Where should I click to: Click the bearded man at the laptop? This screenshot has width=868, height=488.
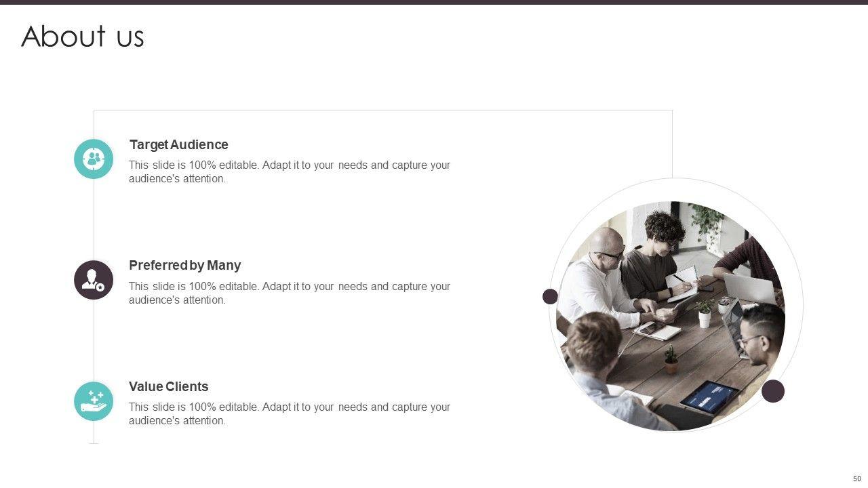pyautogui.click(x=761, y=337)
